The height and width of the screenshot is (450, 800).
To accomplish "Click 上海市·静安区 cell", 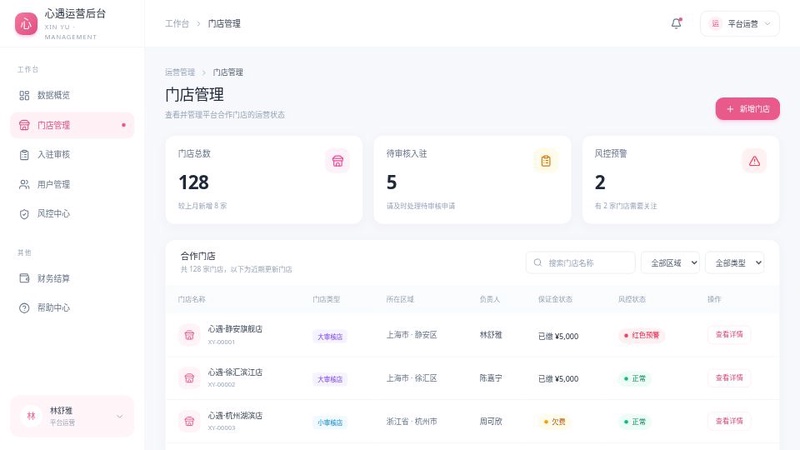I will click(411, 335).
